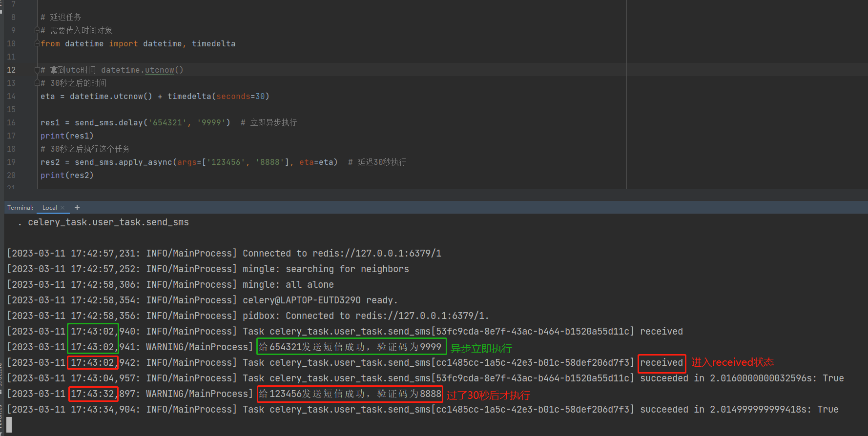Switch to the Local terminal tab
Viewport: 868px width, 436px height.
point(50,207)
